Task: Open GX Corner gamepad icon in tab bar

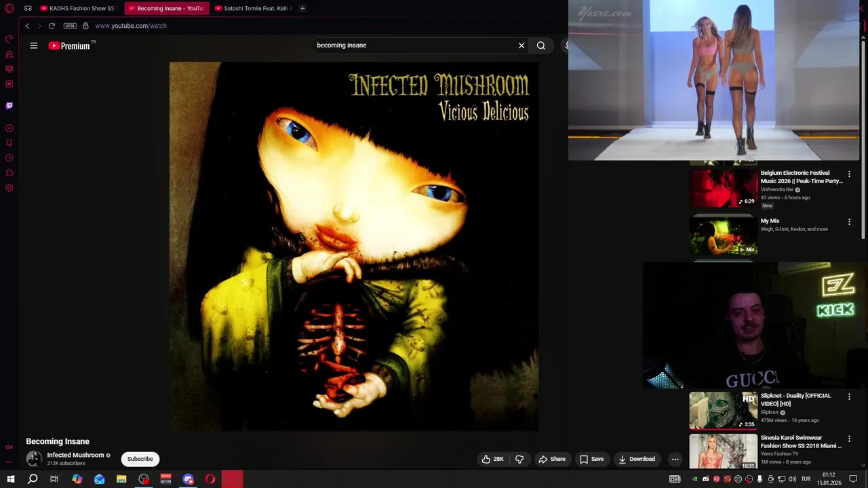Action: 28,8
